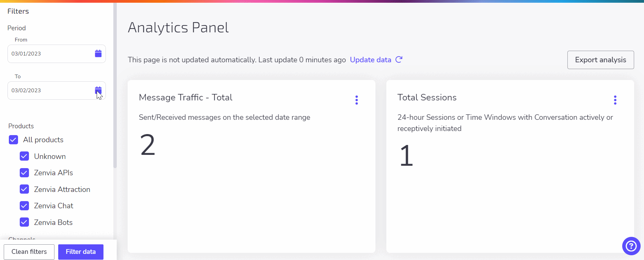Image resolution: width=644 pixels, height=260 pixels.
Task: Uncheck the All products checkbox
Action: click(13, 140)
